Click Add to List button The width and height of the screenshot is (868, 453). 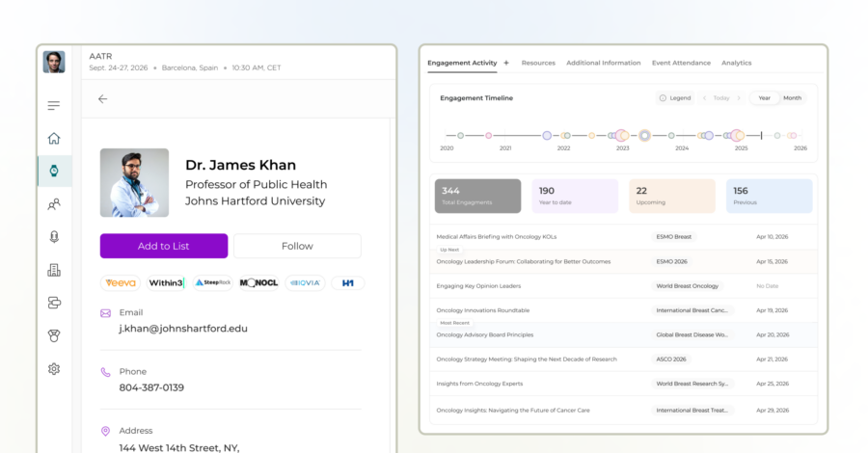point(164,246)
